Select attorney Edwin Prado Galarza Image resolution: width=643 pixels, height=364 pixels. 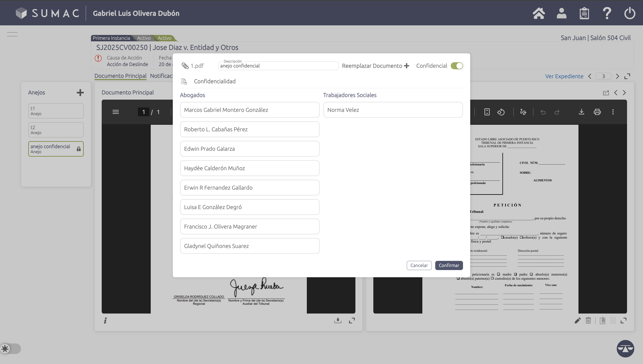click(x=250, y=149)
